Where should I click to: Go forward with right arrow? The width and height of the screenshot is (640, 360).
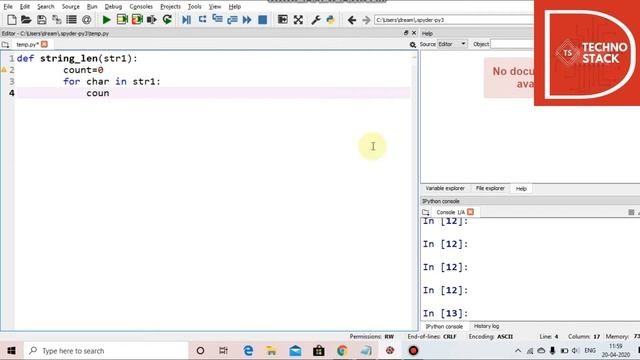[x=366, y=20]
